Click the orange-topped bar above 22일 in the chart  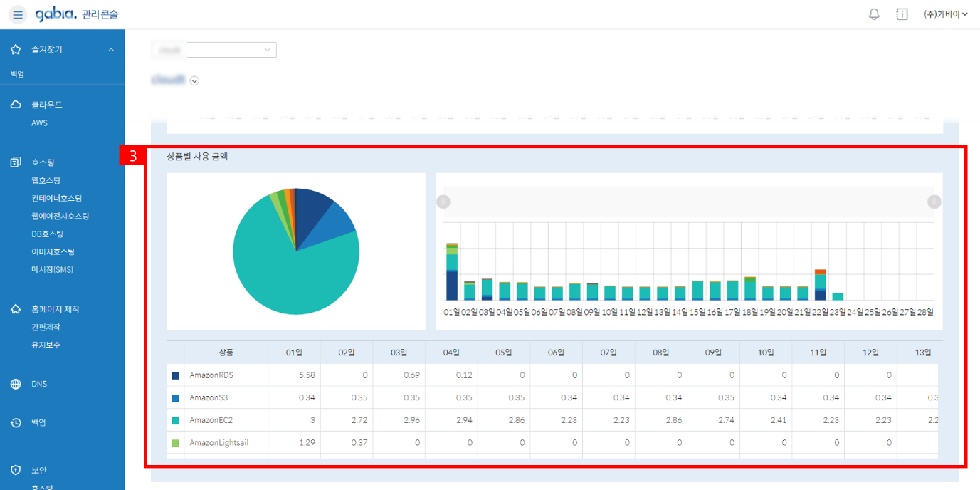tap(821, 285)
